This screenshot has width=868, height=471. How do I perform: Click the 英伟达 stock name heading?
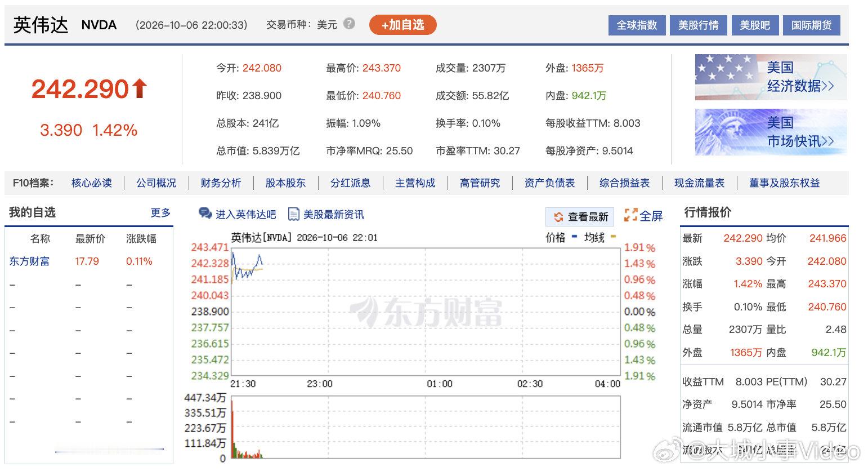coord(41,25)
